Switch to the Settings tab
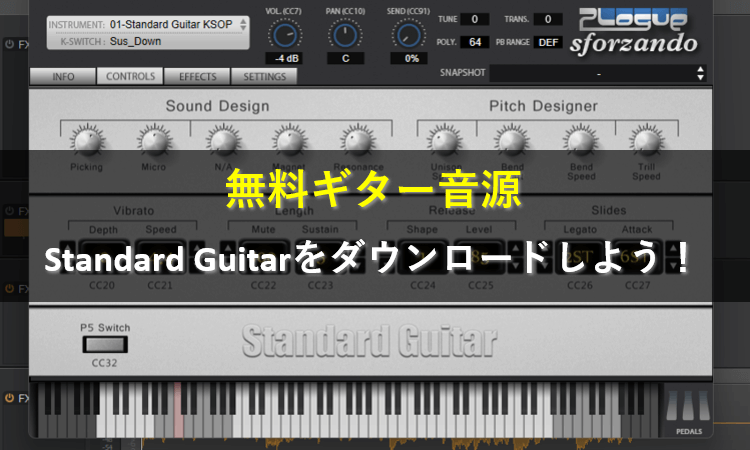The image size is (750, 450). point(263,76)
